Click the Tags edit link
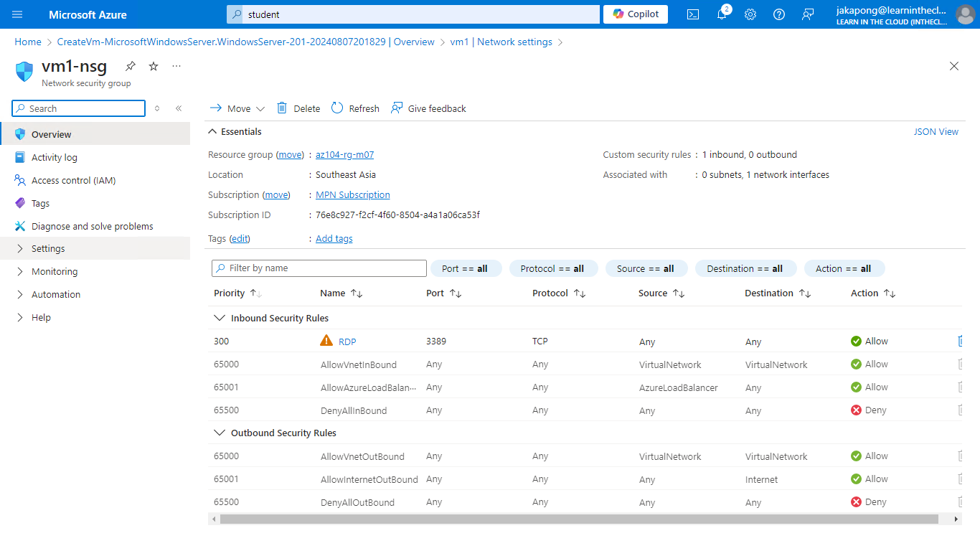Screen dimensions: 980x551 pos(240,239)
